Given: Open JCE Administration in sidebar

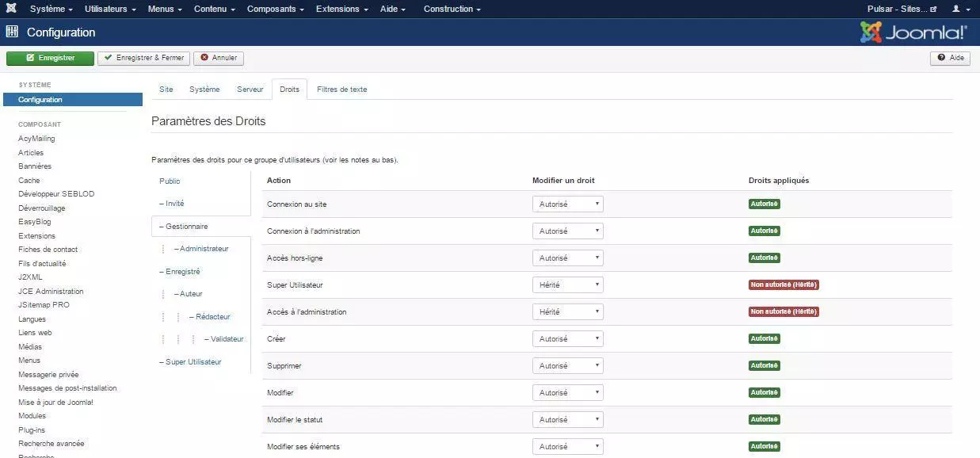Looking at the screenshot, I should 51,292.
